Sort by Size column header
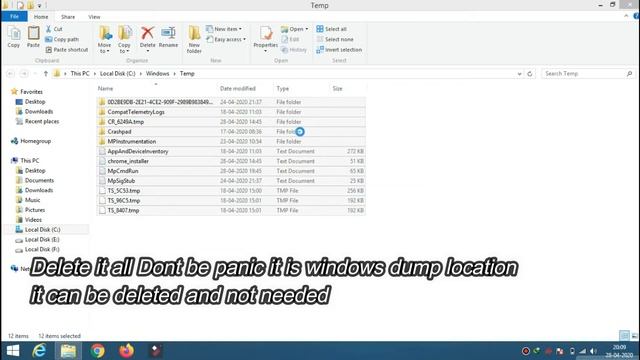 pyautogui.click(x=337, y=89)
